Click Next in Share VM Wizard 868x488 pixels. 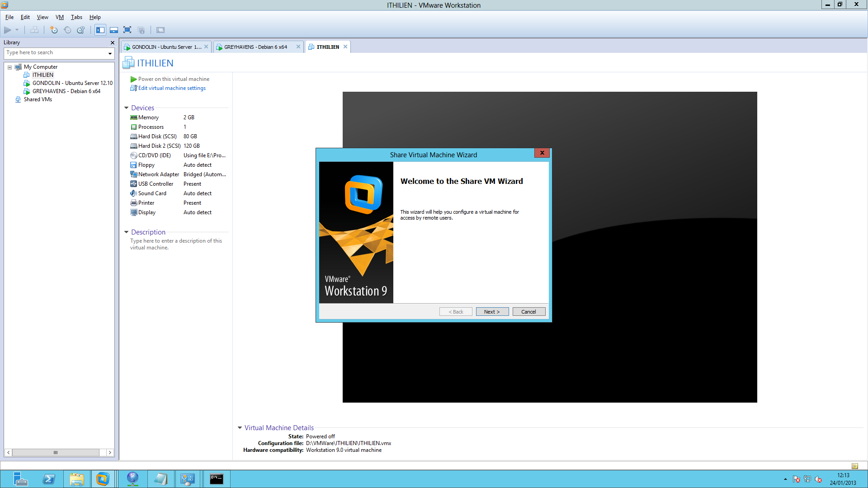click(x=492, y=311)
